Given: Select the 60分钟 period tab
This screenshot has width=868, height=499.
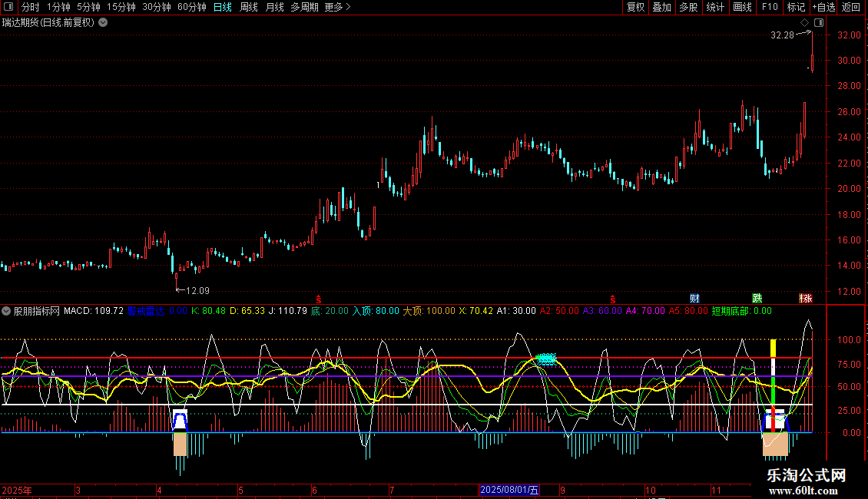Looking at the screenshot, I should click(x=191, y=8).
